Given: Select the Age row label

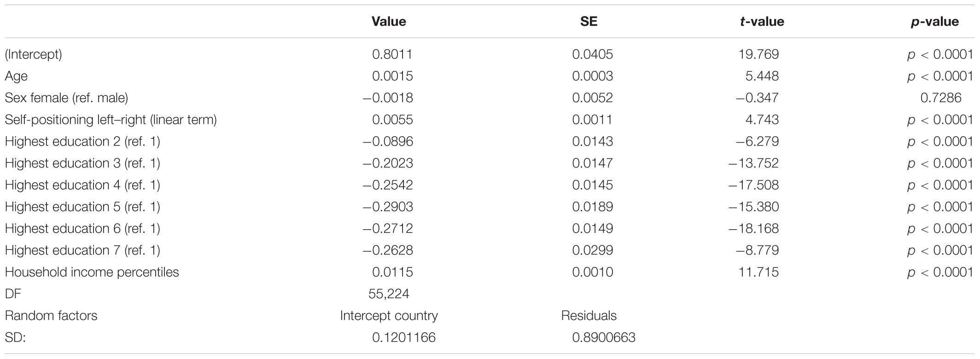Looking at the screenshot, I should click(16, 76).
